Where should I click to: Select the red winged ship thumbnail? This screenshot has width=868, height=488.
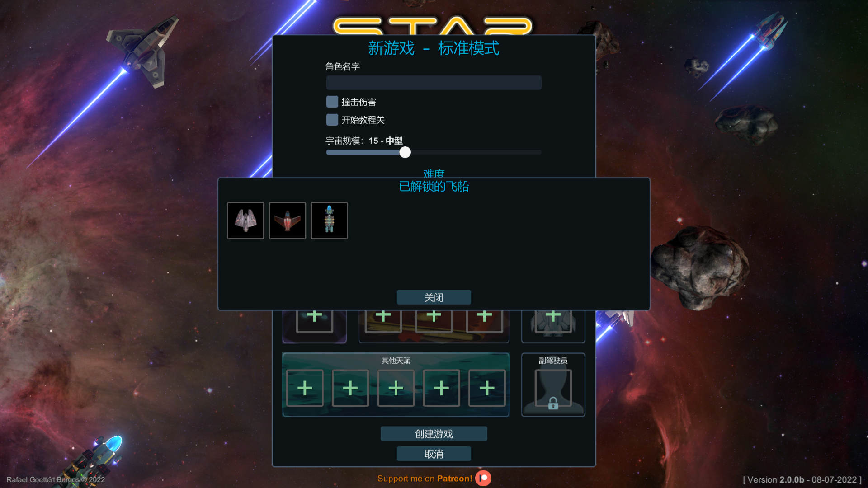tap(288, 221)
